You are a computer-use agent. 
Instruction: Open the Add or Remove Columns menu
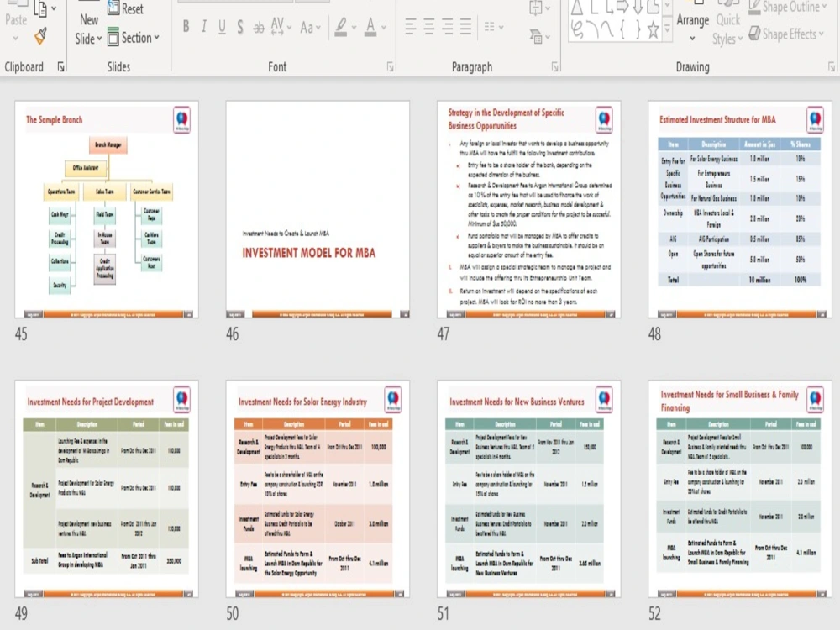pos(493,26)
